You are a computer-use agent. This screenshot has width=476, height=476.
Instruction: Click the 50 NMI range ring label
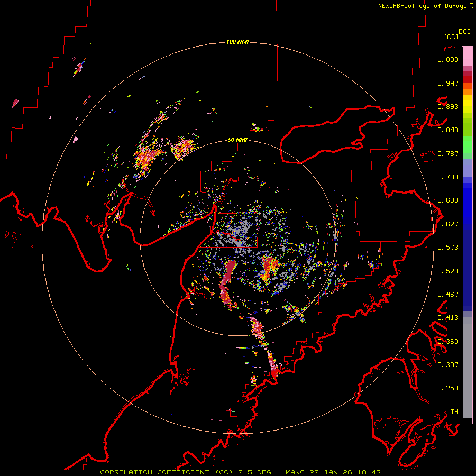click(x=237, y=140)
